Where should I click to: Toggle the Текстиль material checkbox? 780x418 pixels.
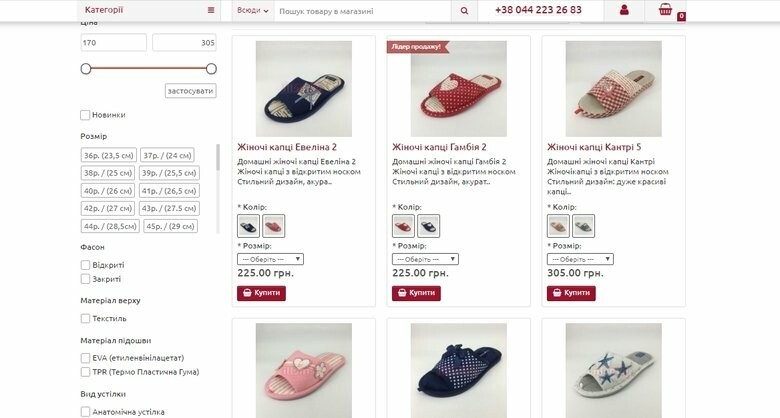(x=86, y=318)
